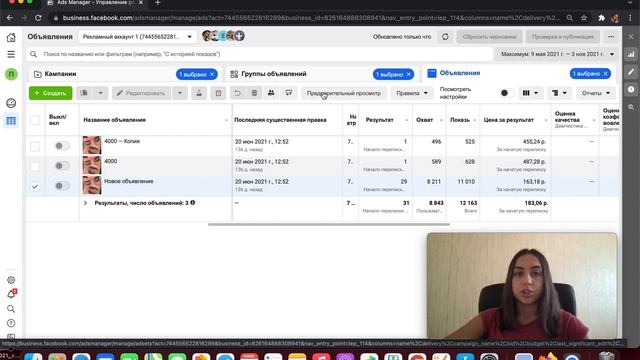
Task: Click the green account avatar in sidebar
Action: pyautogui.click(x=11, y=74)
